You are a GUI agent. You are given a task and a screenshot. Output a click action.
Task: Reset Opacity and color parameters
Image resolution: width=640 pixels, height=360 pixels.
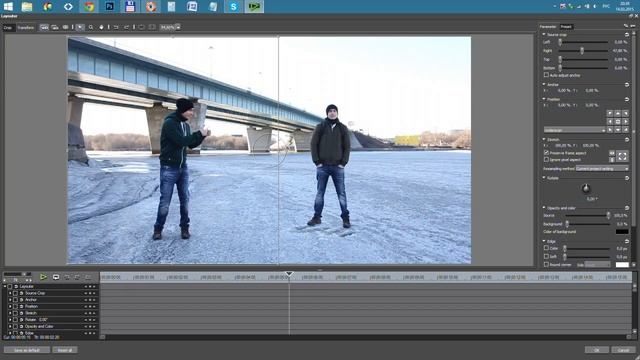coord(627,208)
